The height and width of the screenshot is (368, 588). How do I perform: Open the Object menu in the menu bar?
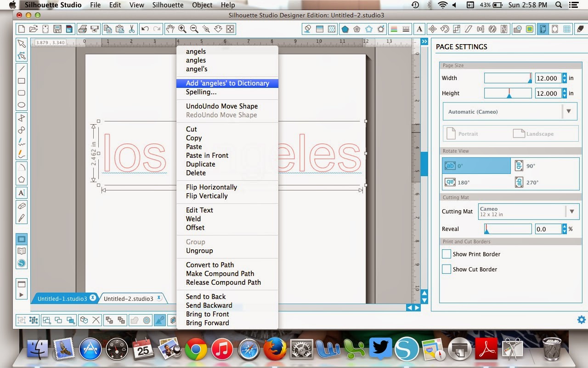202,5
